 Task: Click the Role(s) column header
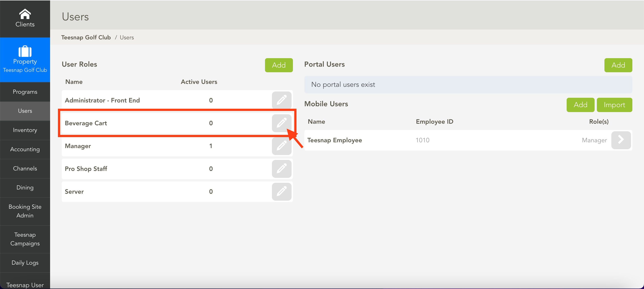click(x=599, y=121)
